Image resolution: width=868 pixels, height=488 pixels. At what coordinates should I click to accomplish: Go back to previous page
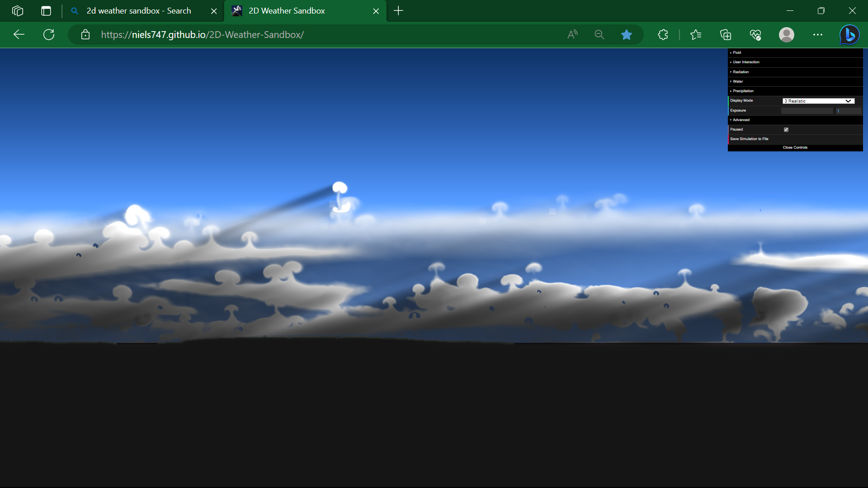tap(19, 34)
